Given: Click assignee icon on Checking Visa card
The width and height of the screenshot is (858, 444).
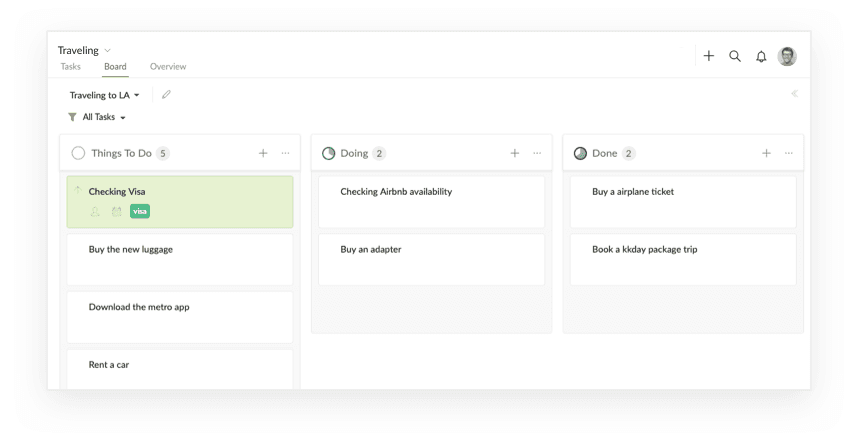Looking at the screenshot, I should pos(95,211).
